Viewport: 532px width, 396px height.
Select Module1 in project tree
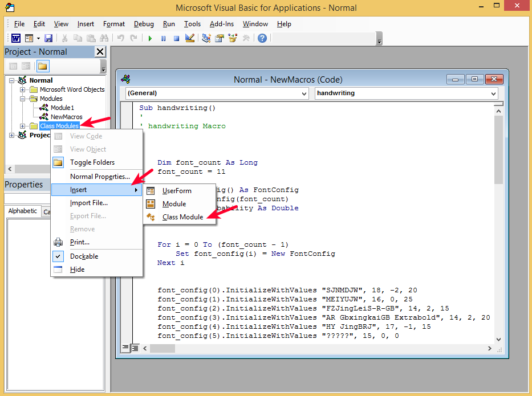[x=62, y=108]
